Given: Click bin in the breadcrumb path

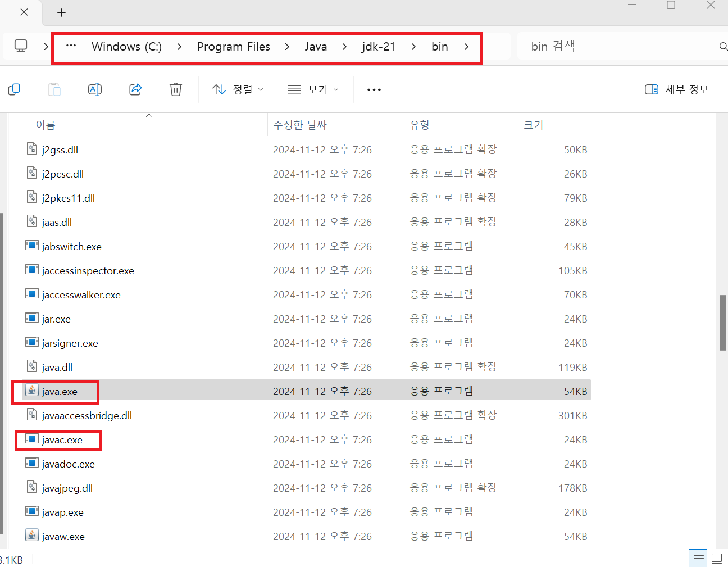Looking at the screenshot, I should (x=440, y=46).
